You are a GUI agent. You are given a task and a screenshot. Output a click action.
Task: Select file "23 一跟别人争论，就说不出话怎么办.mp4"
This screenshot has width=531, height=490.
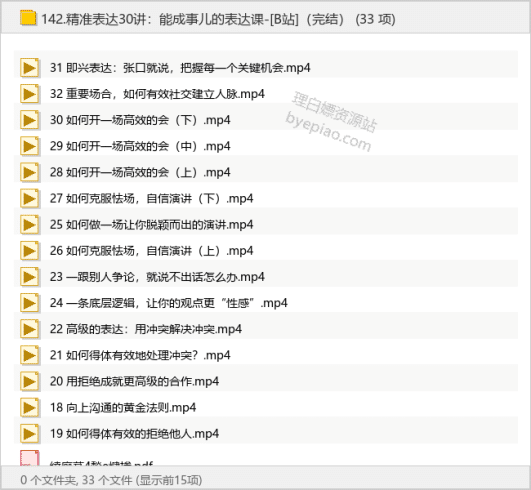tap(157, 277)
